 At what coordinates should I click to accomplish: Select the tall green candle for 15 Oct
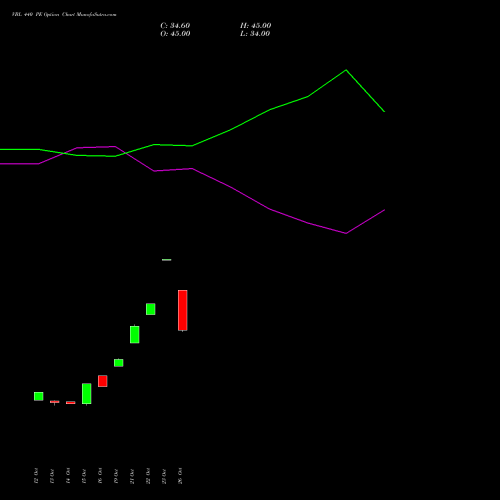(x=87, y=394)
